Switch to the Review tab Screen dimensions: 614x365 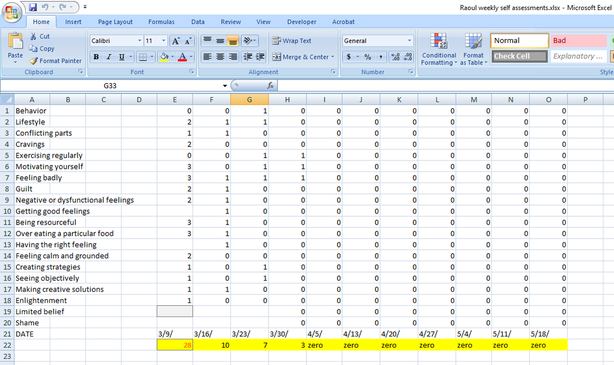[x=231, y=22]
